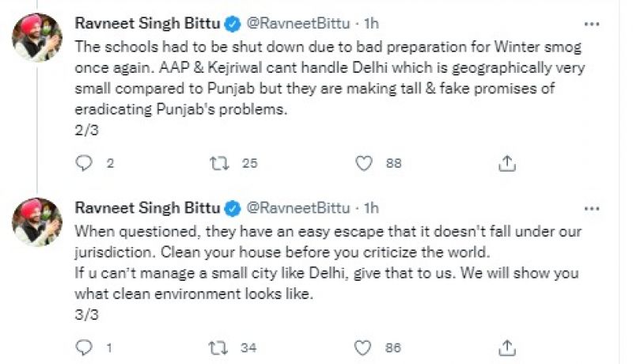The height and width of the screenshot is (364, 633).
Task: Share the 2/3 tweet
Action: tap(508, 162)
